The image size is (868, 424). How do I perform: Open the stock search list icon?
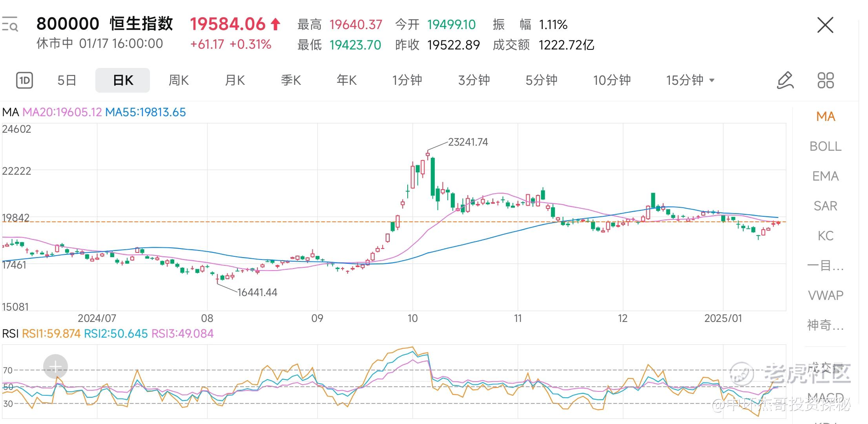coord(10,24)
